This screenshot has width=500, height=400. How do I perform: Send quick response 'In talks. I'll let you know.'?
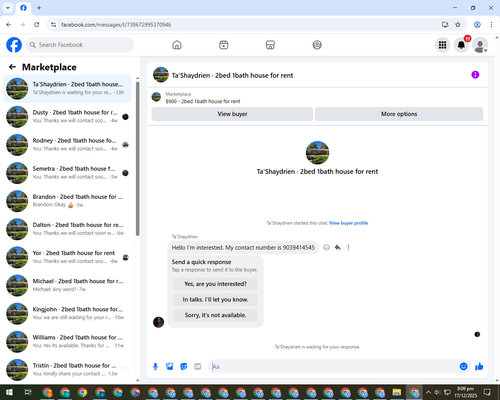pyautogui.click(x=215, y=300)
